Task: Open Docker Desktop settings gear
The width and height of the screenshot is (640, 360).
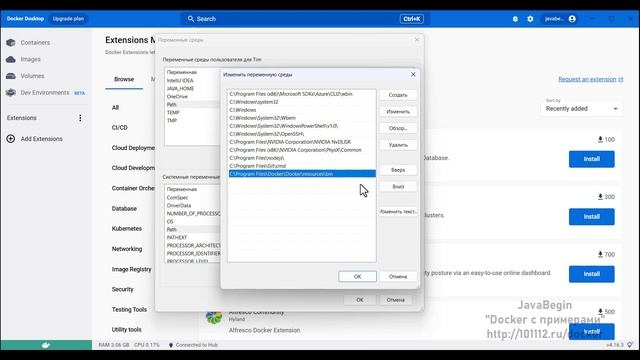Action: [530, 19]
